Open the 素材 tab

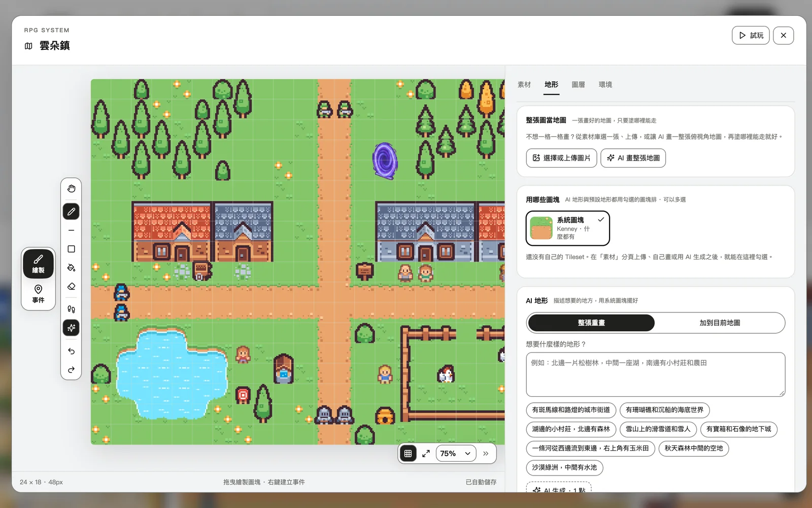click(x=524, y=84)
